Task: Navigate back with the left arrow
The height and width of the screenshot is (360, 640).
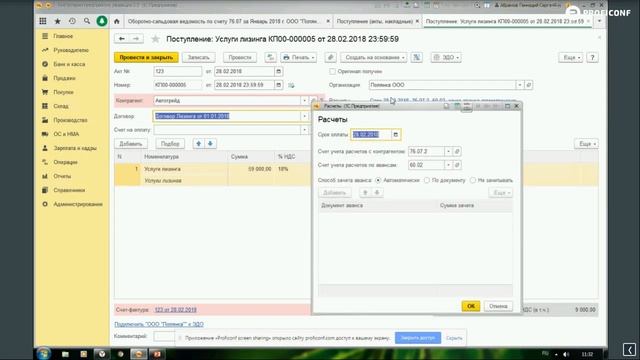Action: pos(122,38)
